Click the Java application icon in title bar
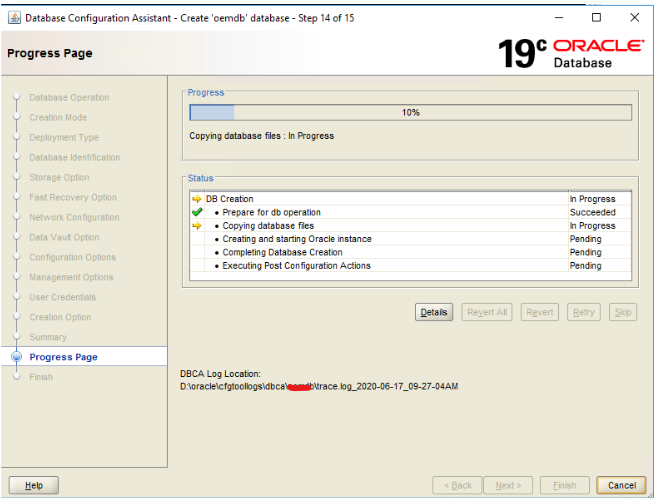655x498 pixels. [x=12, y=18]
